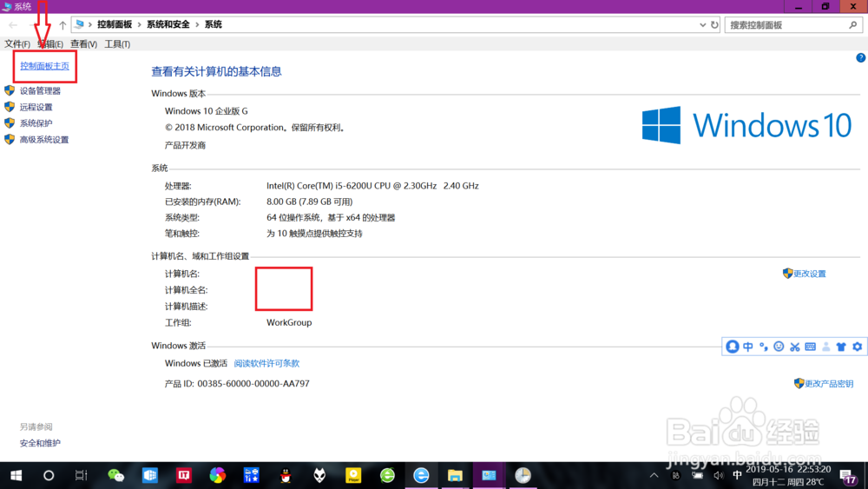The image size is (868, 489).
Task: Open the fox-head app on taskbar
Action: 319,475
